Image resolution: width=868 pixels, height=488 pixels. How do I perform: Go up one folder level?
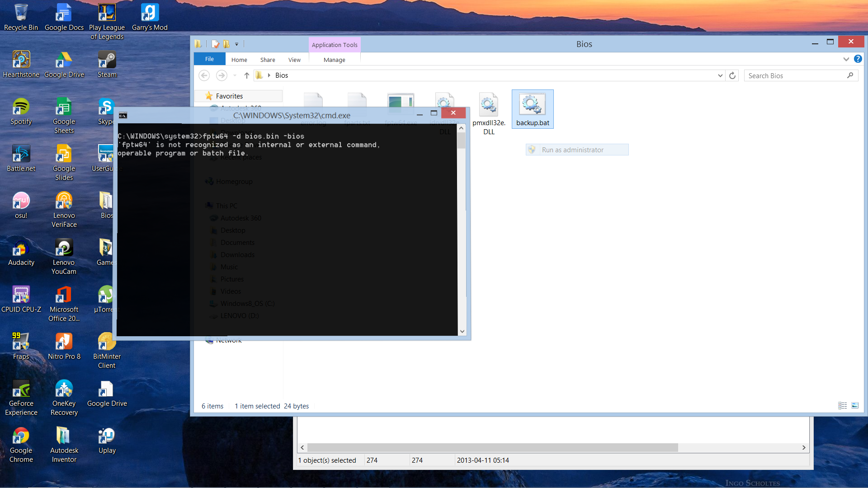[x=246, y=75]
